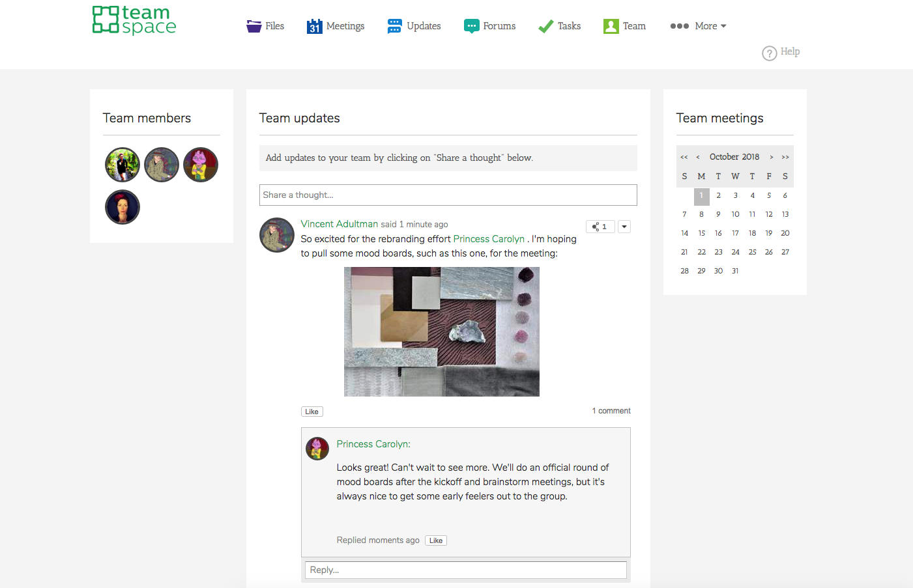Click the three-dot More icon
This screenshot has height=588, width=913.
(680, 26)
